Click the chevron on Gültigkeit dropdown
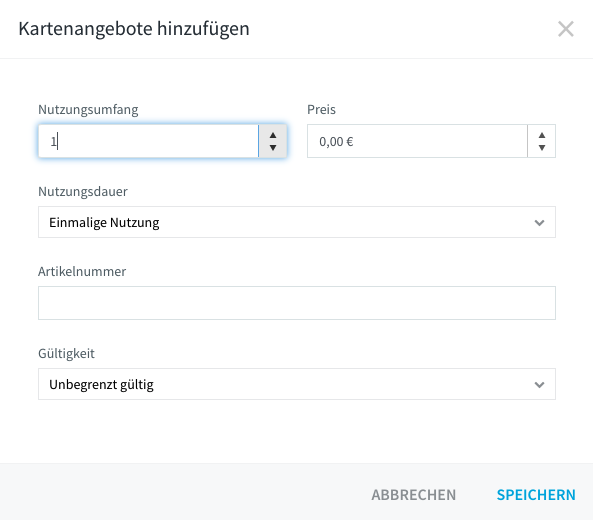This screenshot has height=520, width=593. click(x=539, y=385)
